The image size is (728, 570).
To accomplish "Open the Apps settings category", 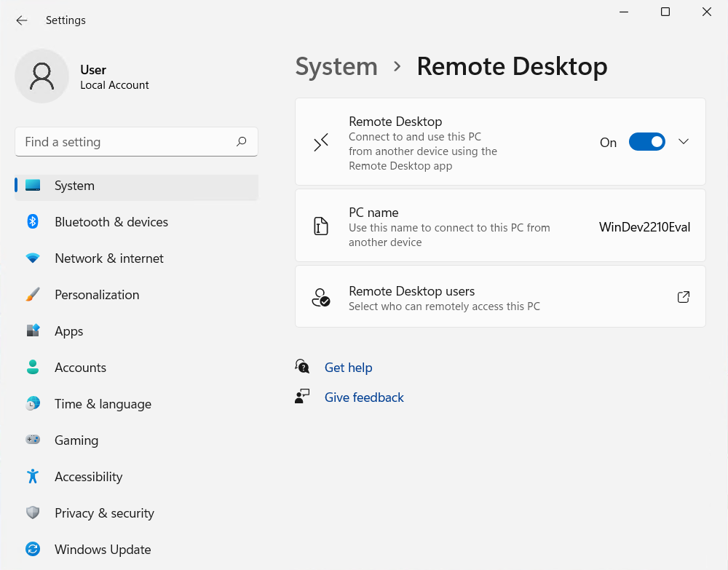I will [69, 331].
